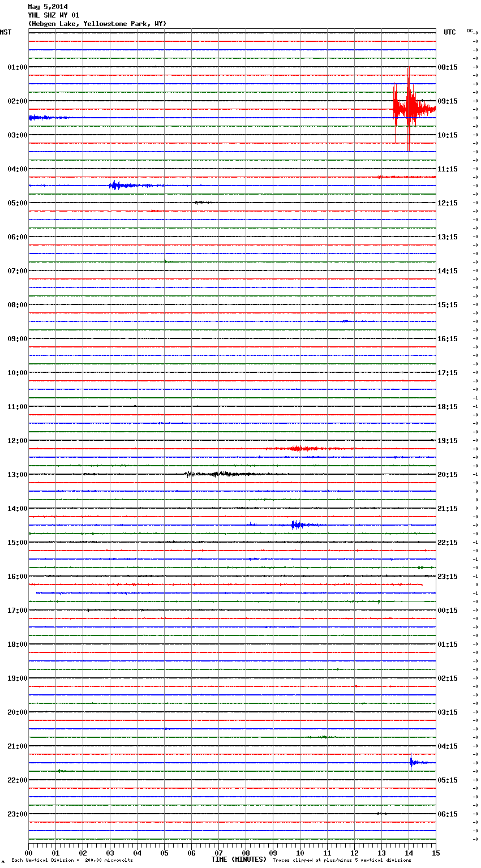Click the "09:15" UTC time label
Viewport: 481px width, 868px height.
[448, 101]
